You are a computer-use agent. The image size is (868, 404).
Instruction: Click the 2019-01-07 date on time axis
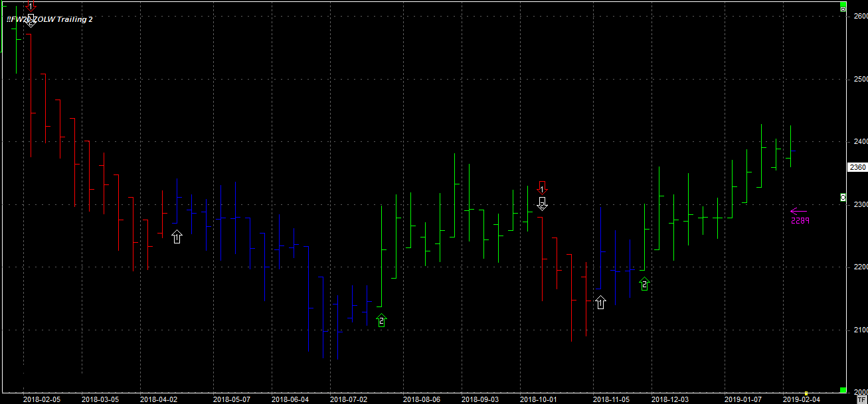pos(743,399)
